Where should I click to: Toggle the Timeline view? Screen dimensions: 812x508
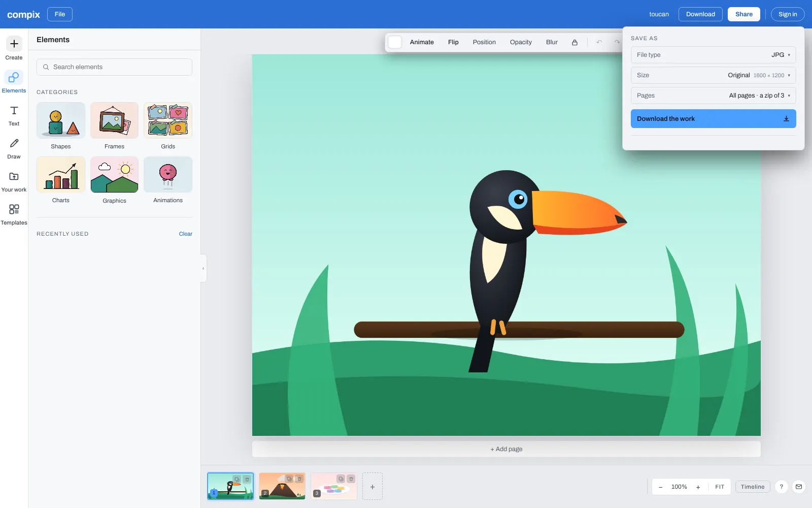pyautogui.click(x=753, y=487)
